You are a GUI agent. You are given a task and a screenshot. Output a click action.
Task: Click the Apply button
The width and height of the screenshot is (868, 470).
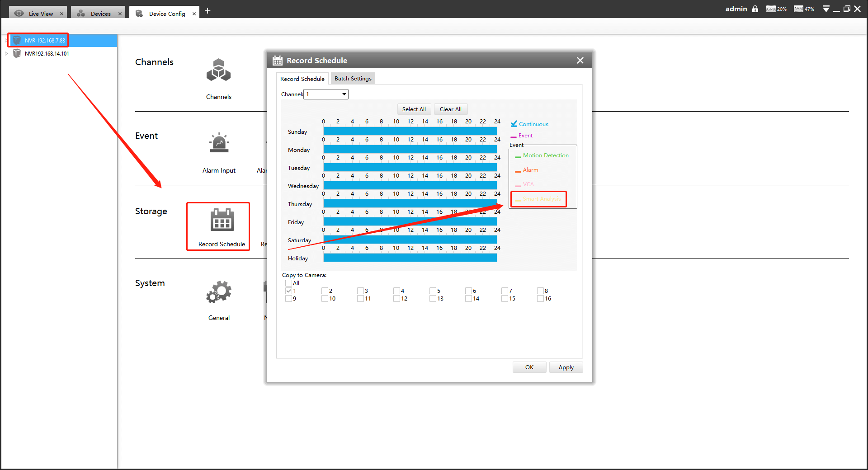(566, 367)
